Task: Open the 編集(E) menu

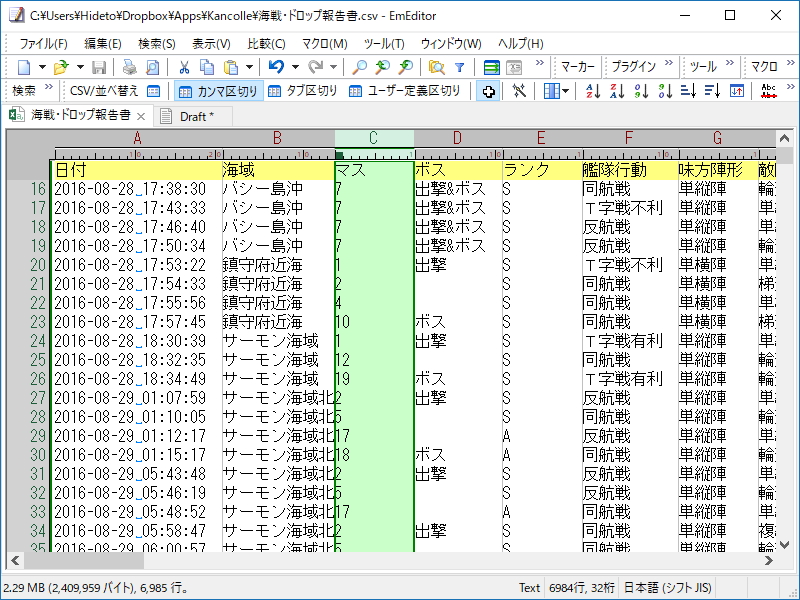Action: (x=103, y=44)
